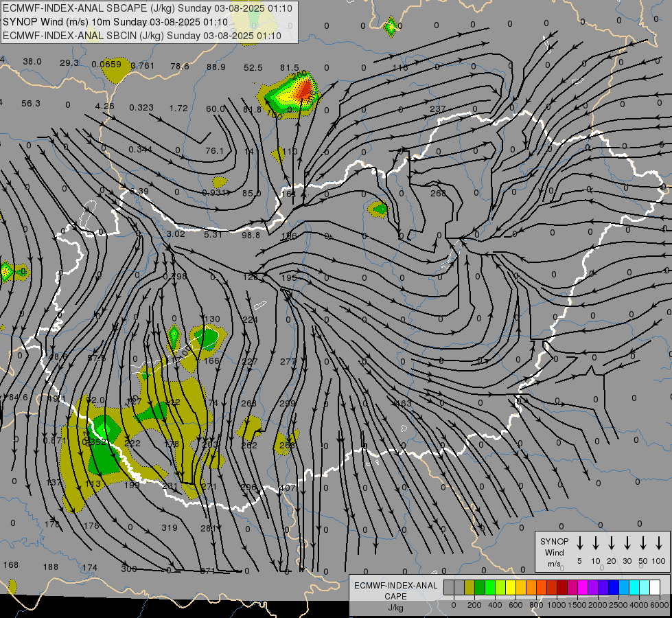This screenshot has width=672, height=618.
Task: Click the map value '0.344'
Action: click(140, 149)
